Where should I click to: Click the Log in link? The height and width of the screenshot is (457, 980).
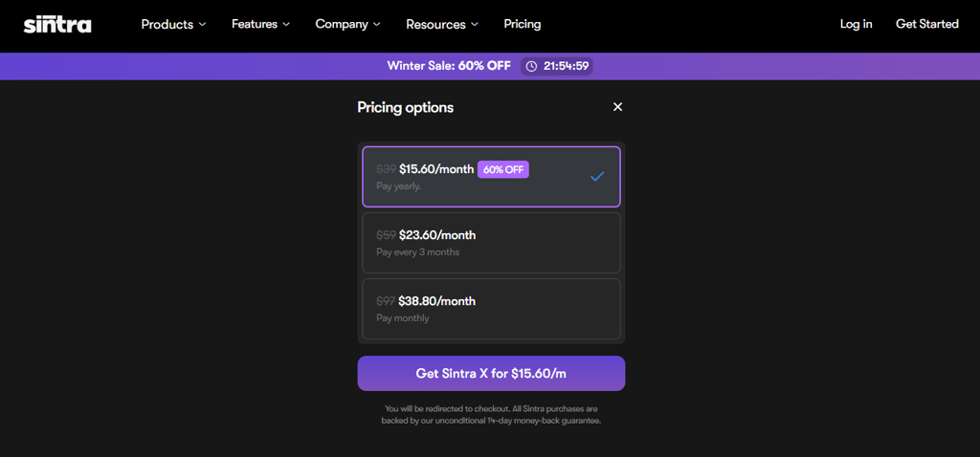point(856,24)
